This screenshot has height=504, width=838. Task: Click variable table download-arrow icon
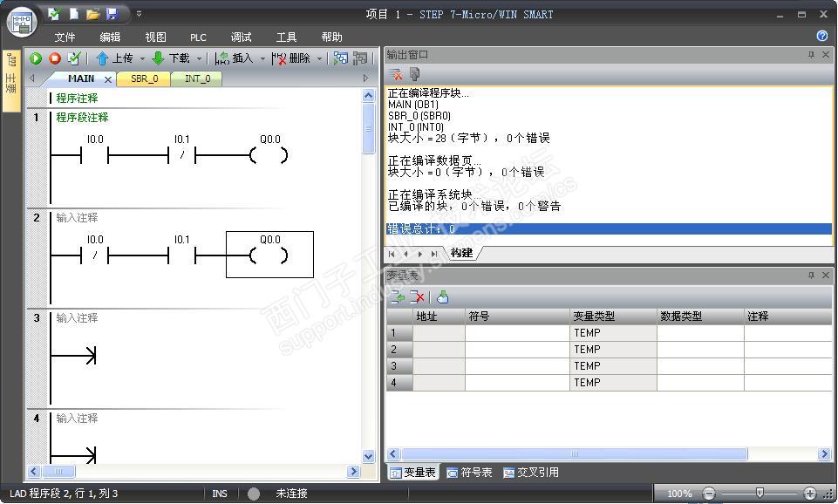point(442,297)
